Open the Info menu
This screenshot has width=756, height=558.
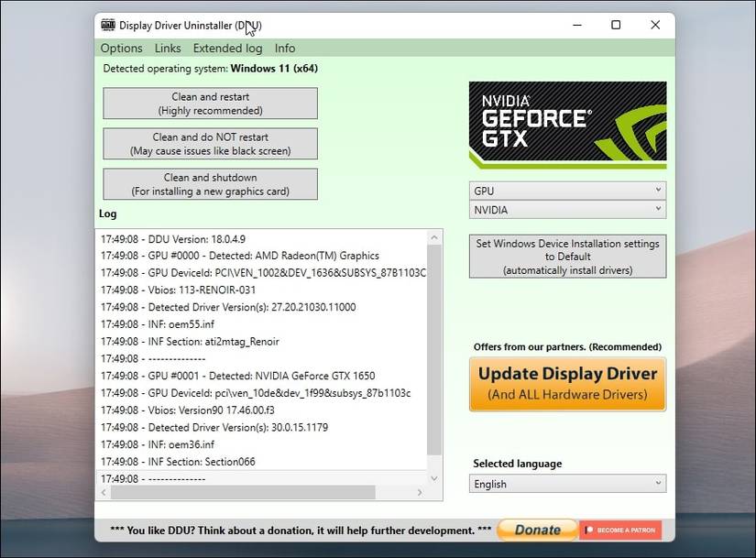click(x=284, y=48)
